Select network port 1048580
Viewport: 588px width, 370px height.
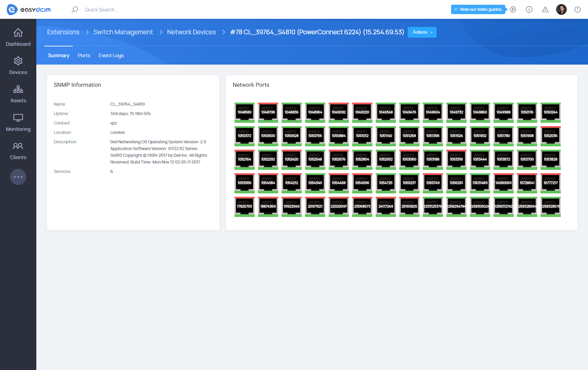(x=245, y=112)
